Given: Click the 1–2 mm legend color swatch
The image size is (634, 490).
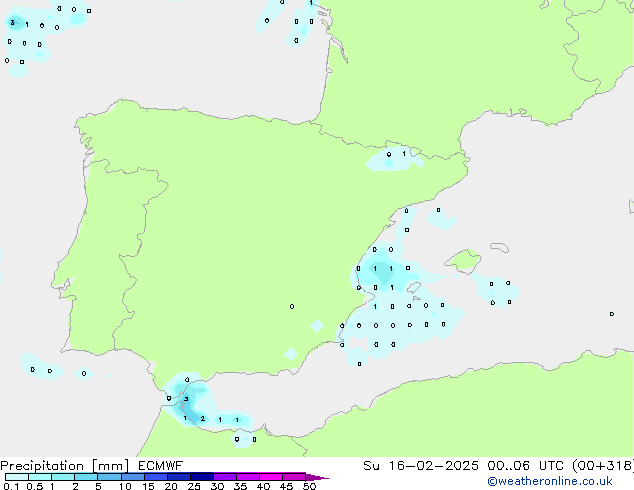Looking at the screenshot, I should point(63,477).
